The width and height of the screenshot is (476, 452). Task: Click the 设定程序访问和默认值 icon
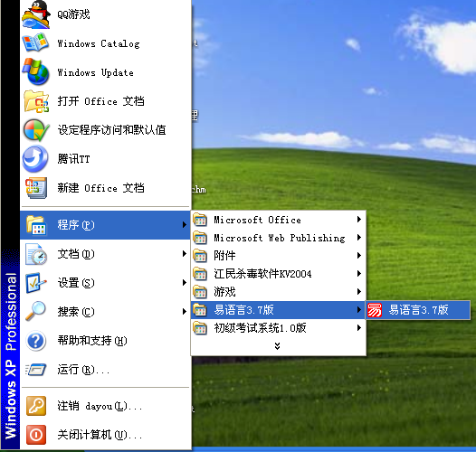(36, 130)
